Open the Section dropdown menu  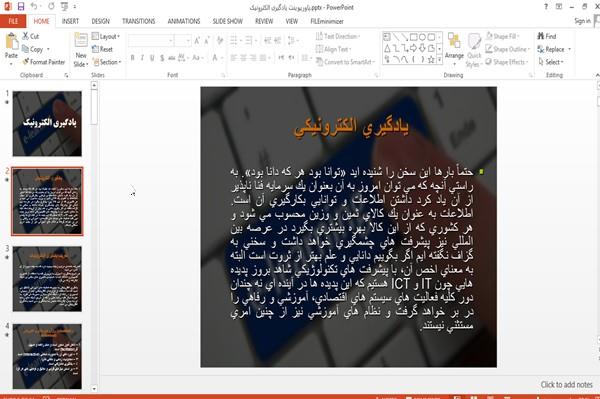pyautogui.click(x=107, y=62)
